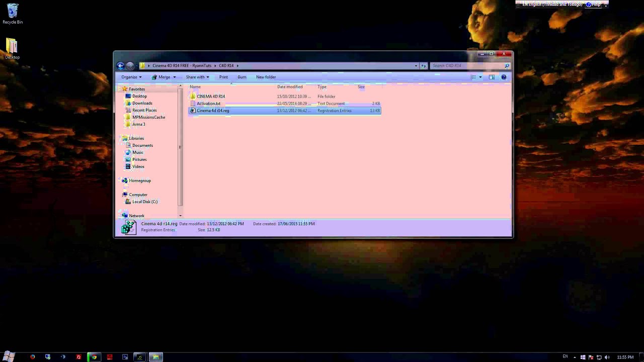Select the CINEMA 4D R14 folder icon
The image size is (644, 362).
pos(193,96)
